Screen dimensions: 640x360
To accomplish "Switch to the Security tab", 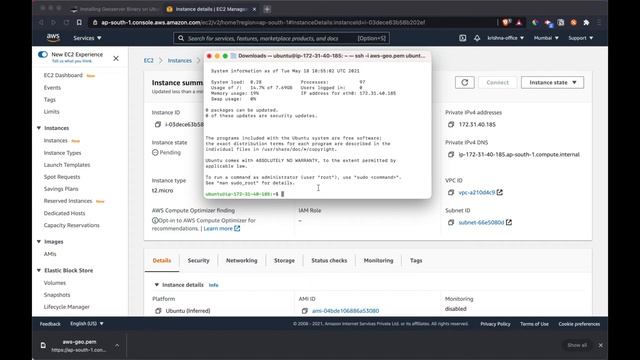I will click(198, 260).
